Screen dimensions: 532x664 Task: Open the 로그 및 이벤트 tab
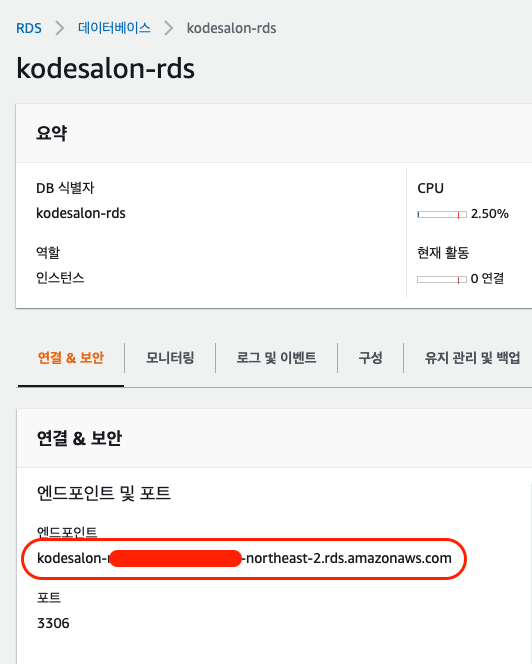point(276,358)
